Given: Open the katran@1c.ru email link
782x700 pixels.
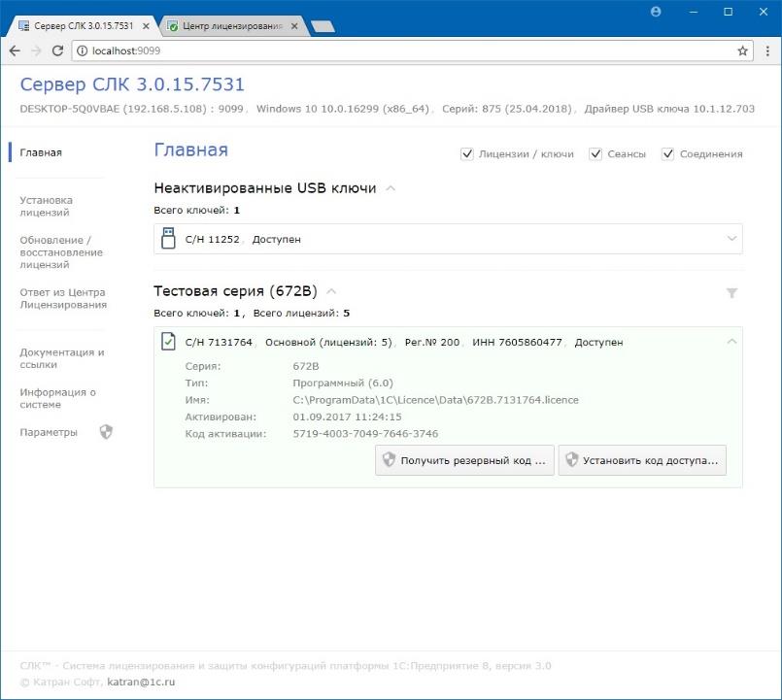Looking at the screenshot, I should pos(141,682).
